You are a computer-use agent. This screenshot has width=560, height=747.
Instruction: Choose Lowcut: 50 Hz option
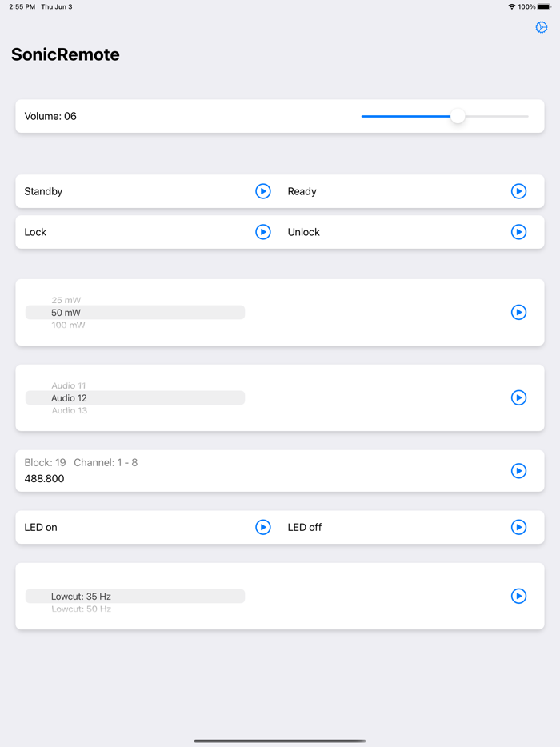point(81,609)
